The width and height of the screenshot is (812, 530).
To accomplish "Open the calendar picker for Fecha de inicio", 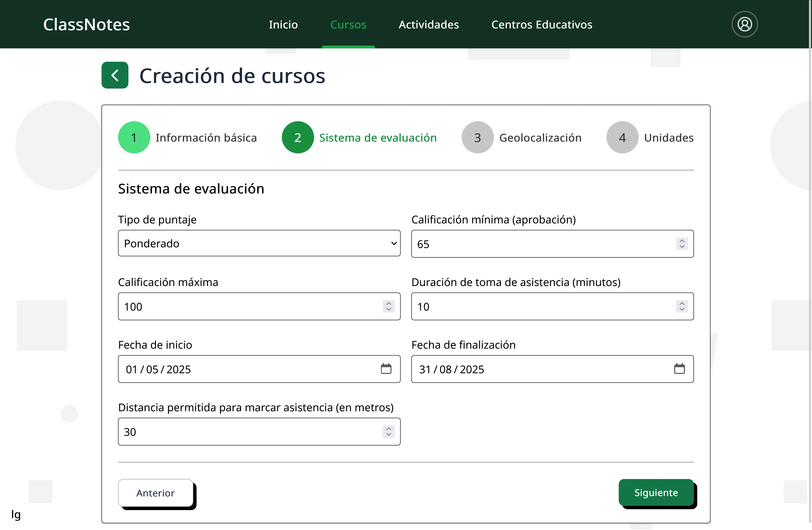I will pyautogui.click(x=386, y=369).
